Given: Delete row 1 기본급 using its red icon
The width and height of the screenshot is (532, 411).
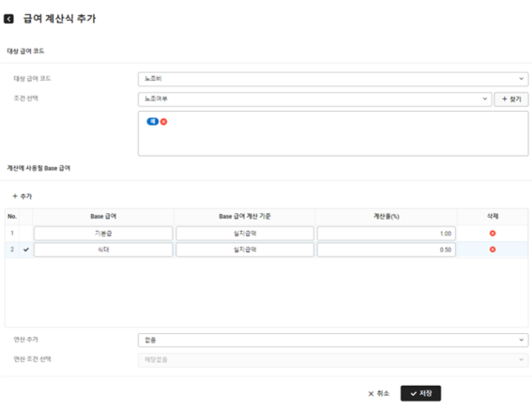Looking at the screenshot, I should pos(493,233).
